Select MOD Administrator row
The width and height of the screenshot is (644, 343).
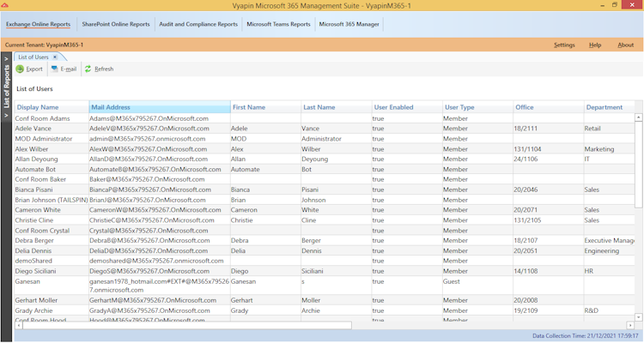coord(325,139)
